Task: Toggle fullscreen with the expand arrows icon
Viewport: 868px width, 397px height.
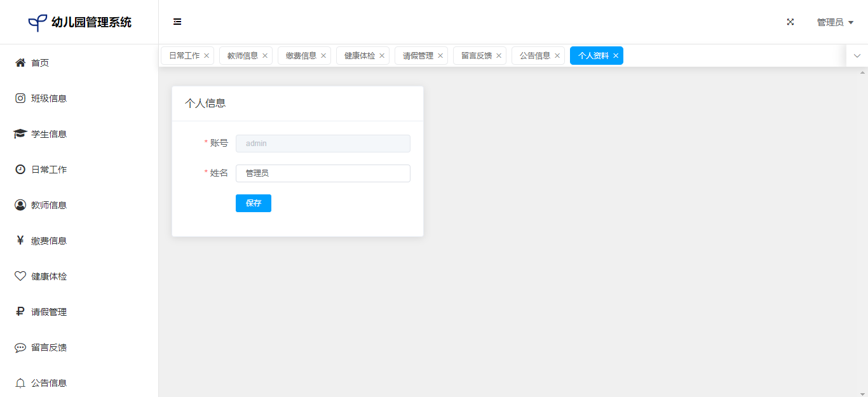Action: pyautogui.click(x=790, y=22)
